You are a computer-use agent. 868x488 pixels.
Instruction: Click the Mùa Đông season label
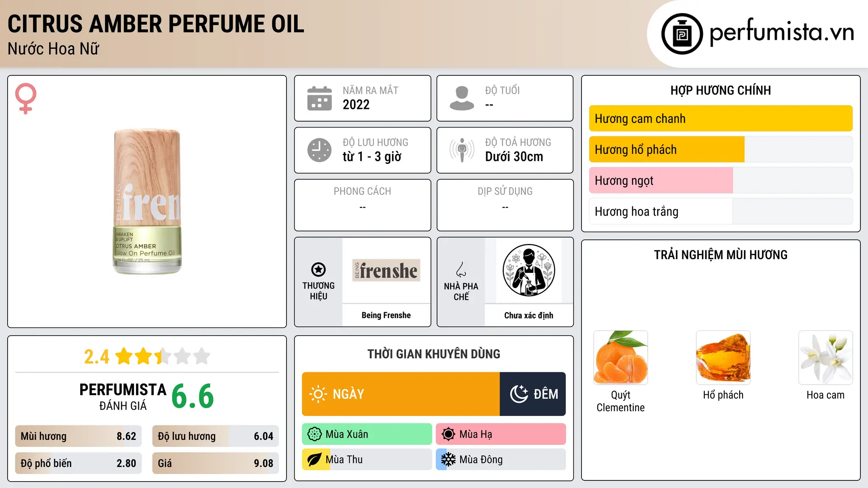481,460
